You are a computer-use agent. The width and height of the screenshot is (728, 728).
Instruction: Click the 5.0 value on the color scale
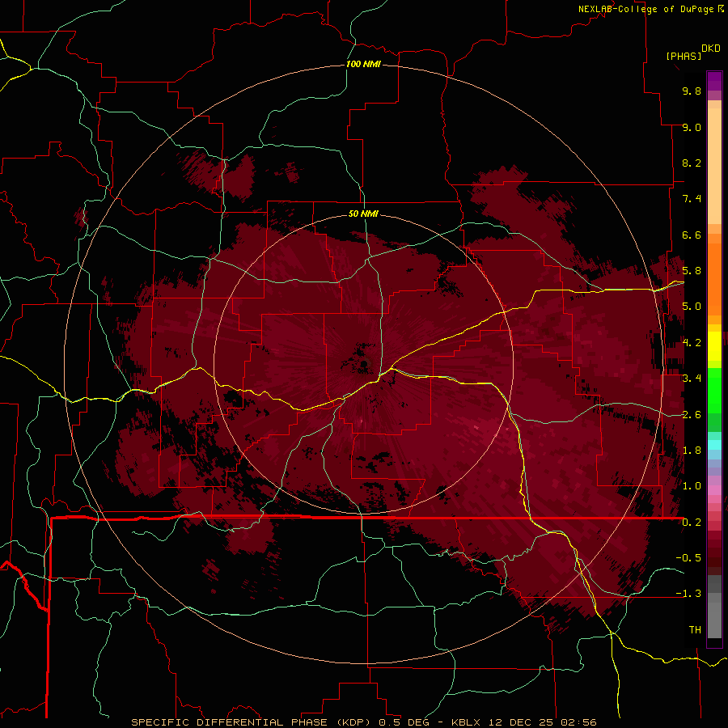692,307
